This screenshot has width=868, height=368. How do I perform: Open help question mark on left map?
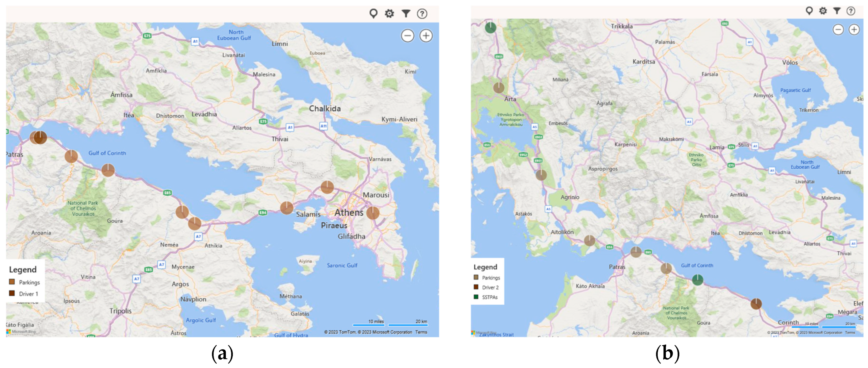click(422, 13)
